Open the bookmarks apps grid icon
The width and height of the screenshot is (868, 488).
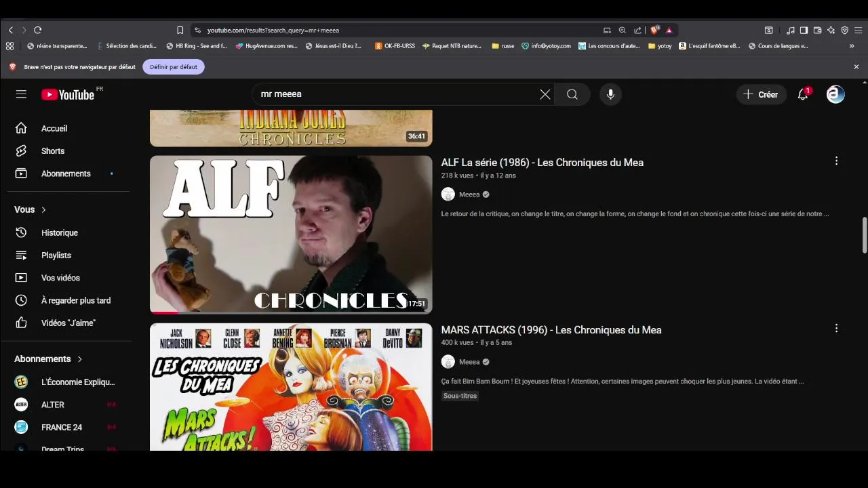pyautogui.click(x=9, y=46)
